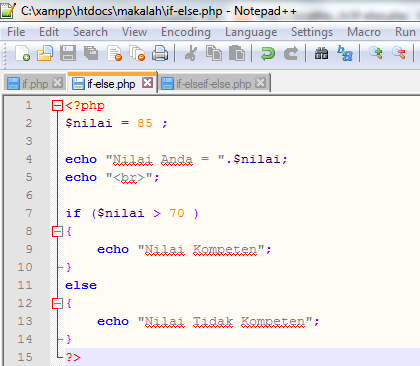The height and width of the screenshot is (366, 420).
Task: Click the number 70 in the condition
Action: [177, 213]
